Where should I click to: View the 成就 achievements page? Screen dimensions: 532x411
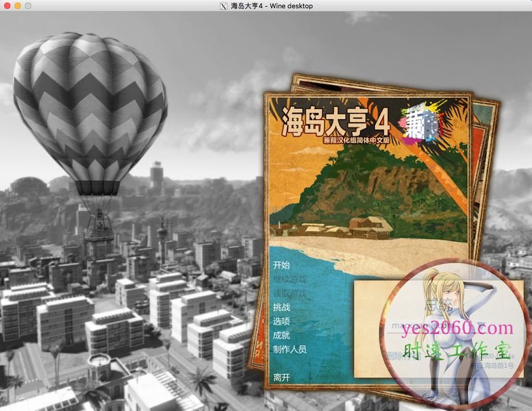(x=281, y=335)
